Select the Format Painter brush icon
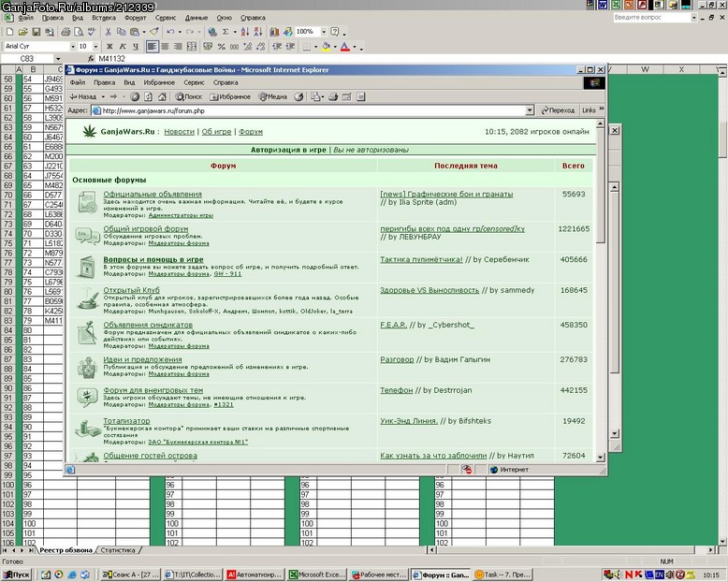The width and height of the screenshot is (728, 582). pos(154,32)
